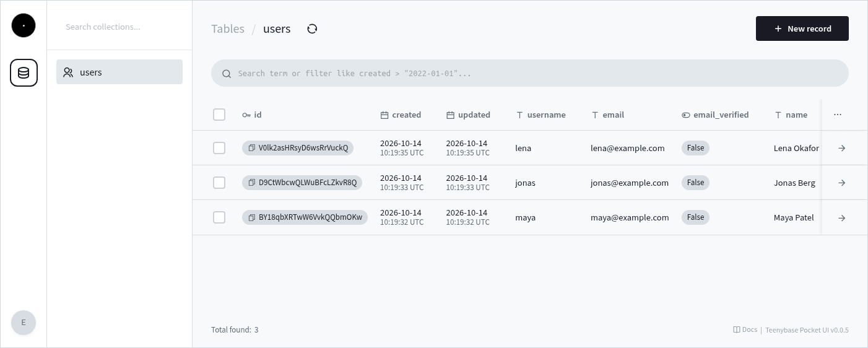
Task: Open the Jonas Berg record arrow
Action: coord(841,183)
